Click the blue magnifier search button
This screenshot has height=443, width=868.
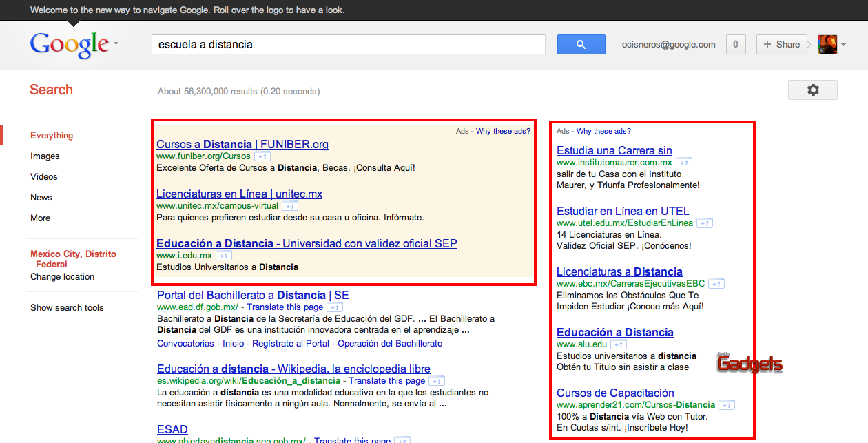pyautogui.click(x=581, y=44)
